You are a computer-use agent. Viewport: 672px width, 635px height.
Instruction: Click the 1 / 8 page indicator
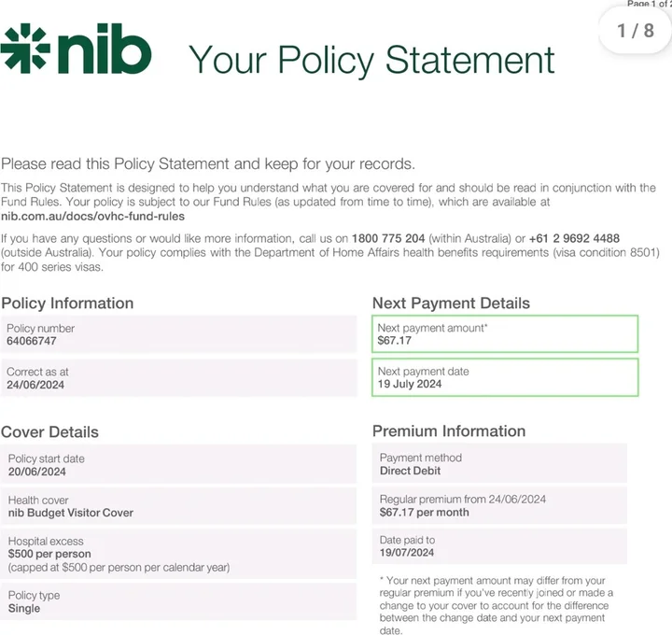coord(636,31)
